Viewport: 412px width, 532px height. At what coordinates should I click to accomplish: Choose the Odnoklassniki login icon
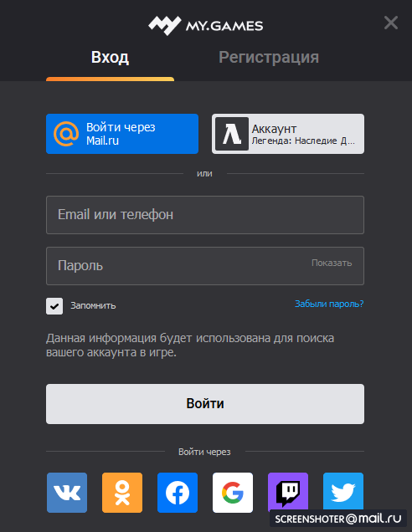coord(122,493)
